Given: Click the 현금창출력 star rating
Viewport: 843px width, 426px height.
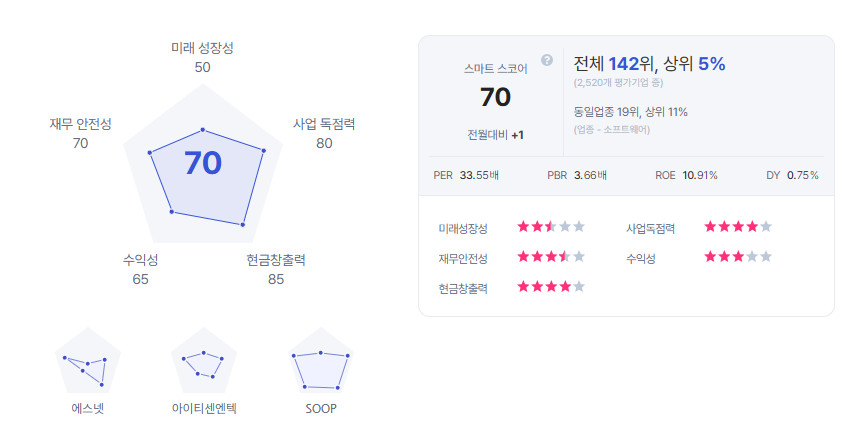Looking at the screenshot, I should pos(551,287).
